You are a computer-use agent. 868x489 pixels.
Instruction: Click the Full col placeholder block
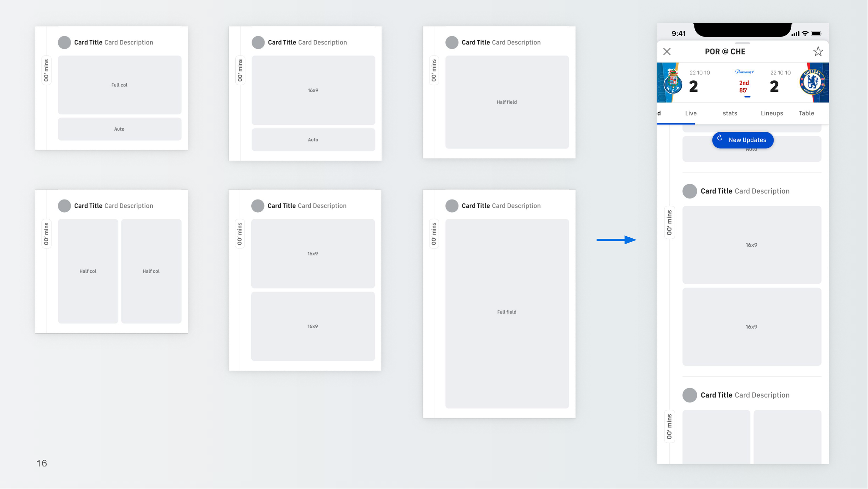click(119, 85)
